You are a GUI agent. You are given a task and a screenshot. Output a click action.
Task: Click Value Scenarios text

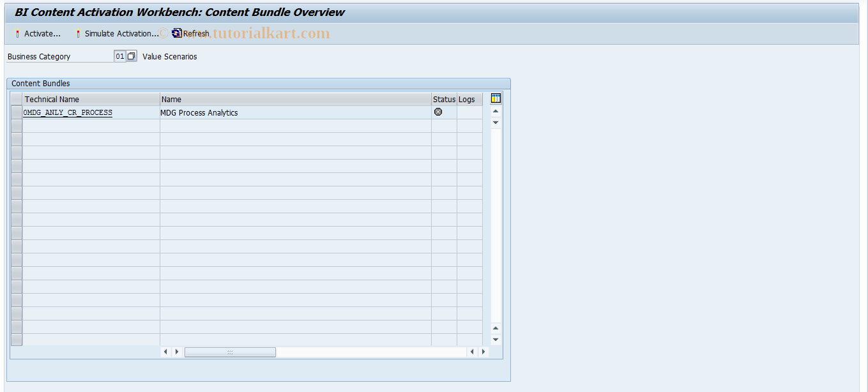170,57
